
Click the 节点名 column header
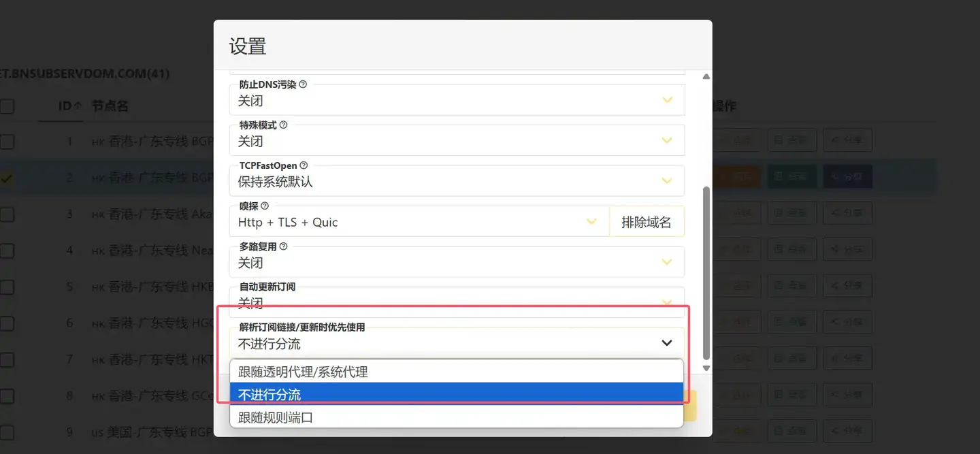click(110, 106)
